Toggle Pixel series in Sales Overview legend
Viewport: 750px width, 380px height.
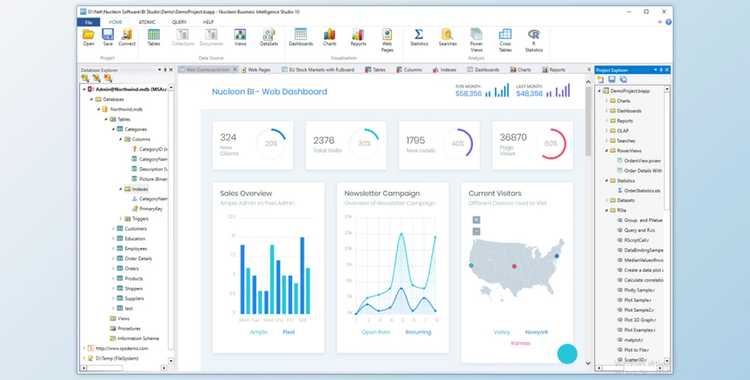288,332
